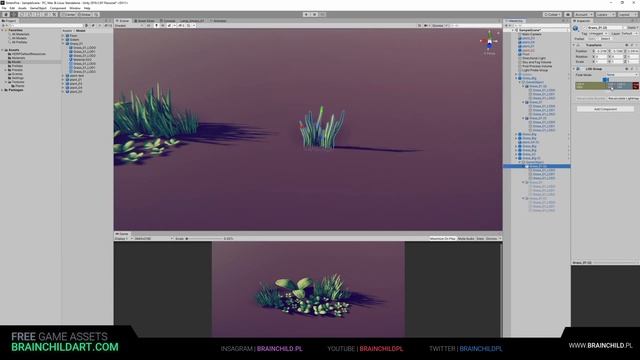
Task: Toggle the Static checkbox in Inspector
Action: point(626,28)
